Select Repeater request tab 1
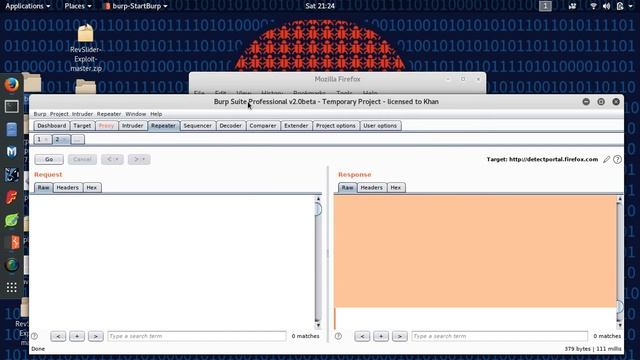The width and height of the screenshot is (640, 360). pyautogui.click(x=42, y=140)
